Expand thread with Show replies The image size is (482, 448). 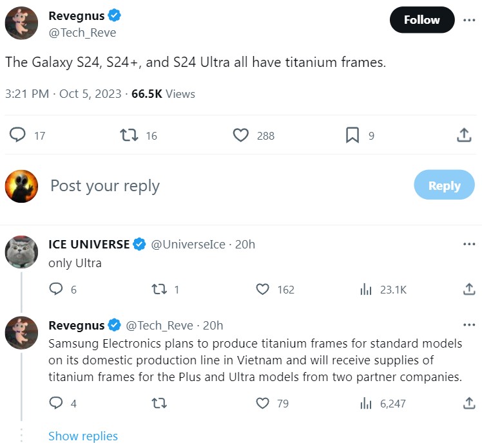pyautogui.click(x=83, y=436)
